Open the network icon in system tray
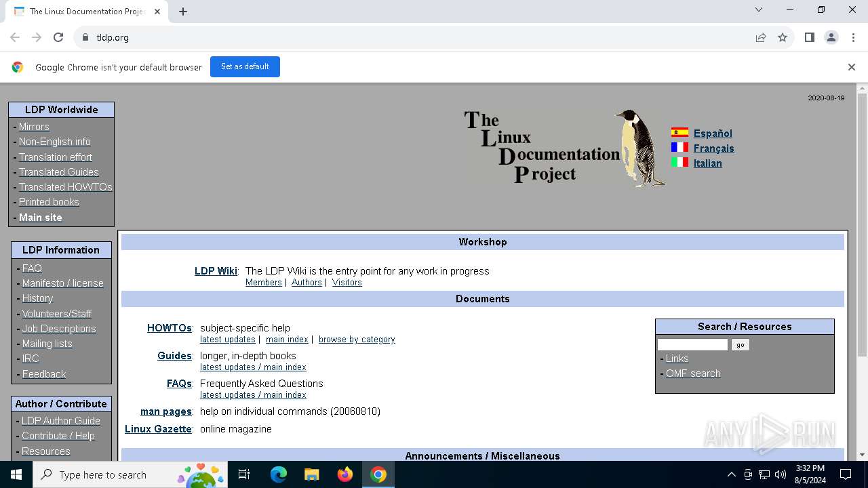868x488 pixels. coord(764,474)
